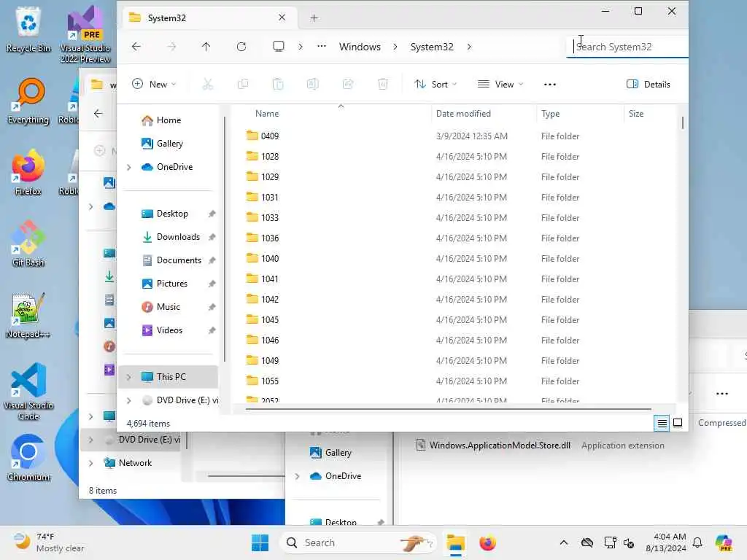Click the Copy toolbar icon
This screenshot has height=560, width=747.
[x=243, y=85]
